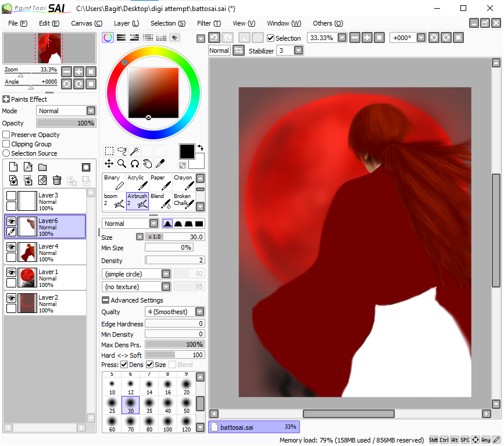Open the Window menu
The height and width of the screenshot is (446, 504).
coord(284,23)
